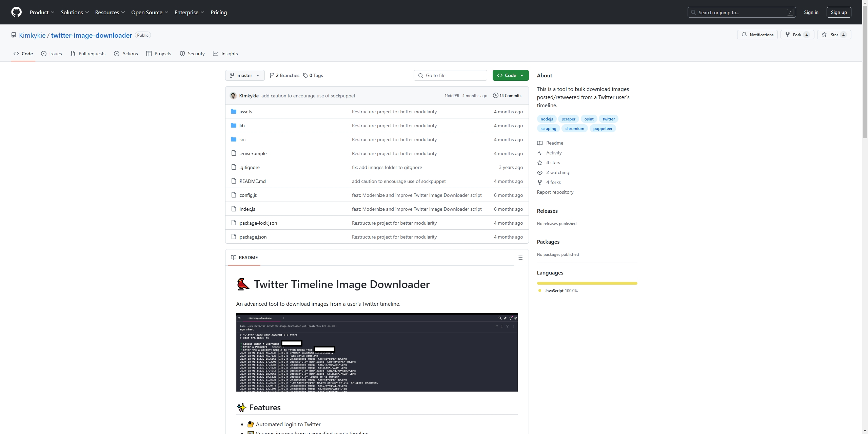The width and height of the screenshot is (868, 434).
Task: Expand the master branch dropdown
Action: (x=245, y=75)
